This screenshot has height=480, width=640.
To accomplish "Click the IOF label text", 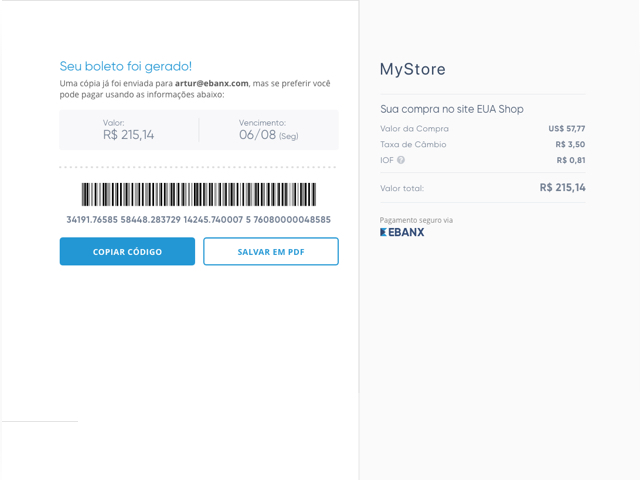I will tap(387, 160).
